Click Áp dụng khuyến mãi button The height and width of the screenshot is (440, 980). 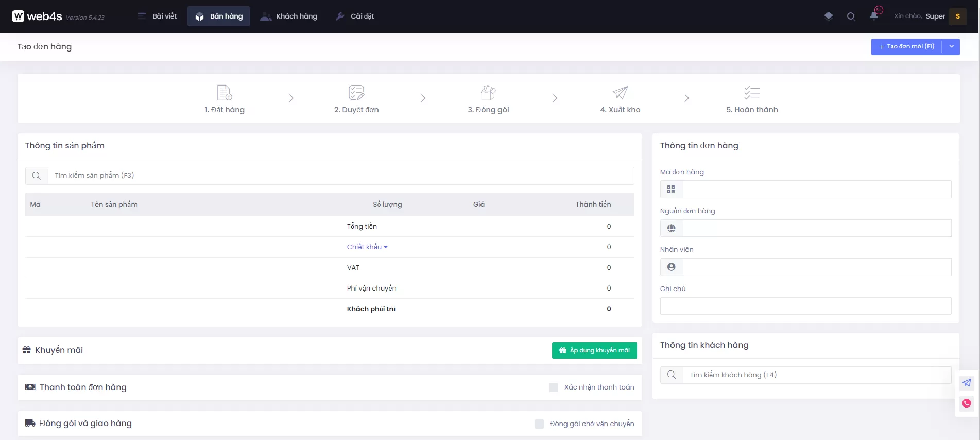tap(594, 350)
